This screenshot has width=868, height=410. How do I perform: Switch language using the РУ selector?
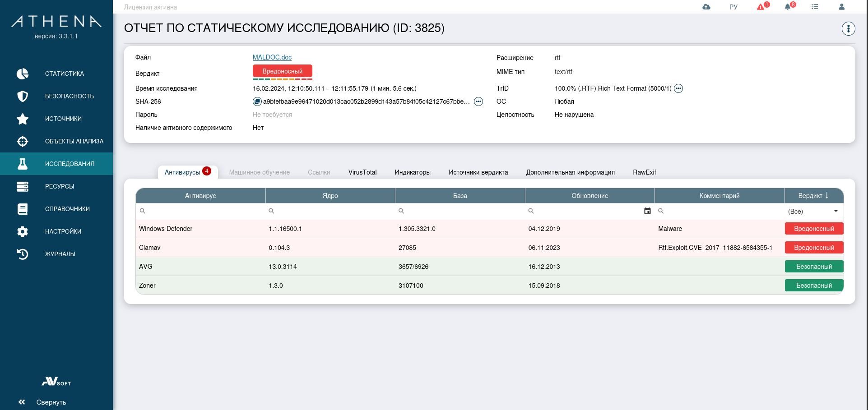pos(733,7)
